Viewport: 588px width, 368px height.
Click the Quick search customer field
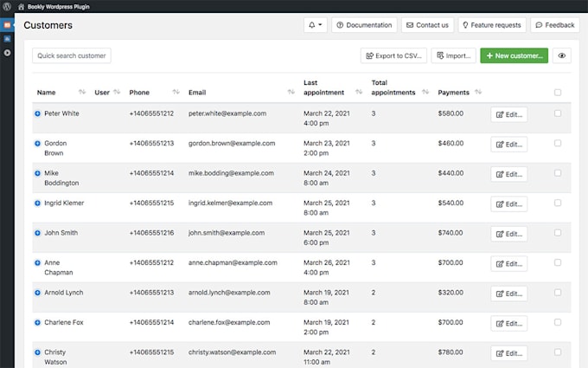coord(72,55)
